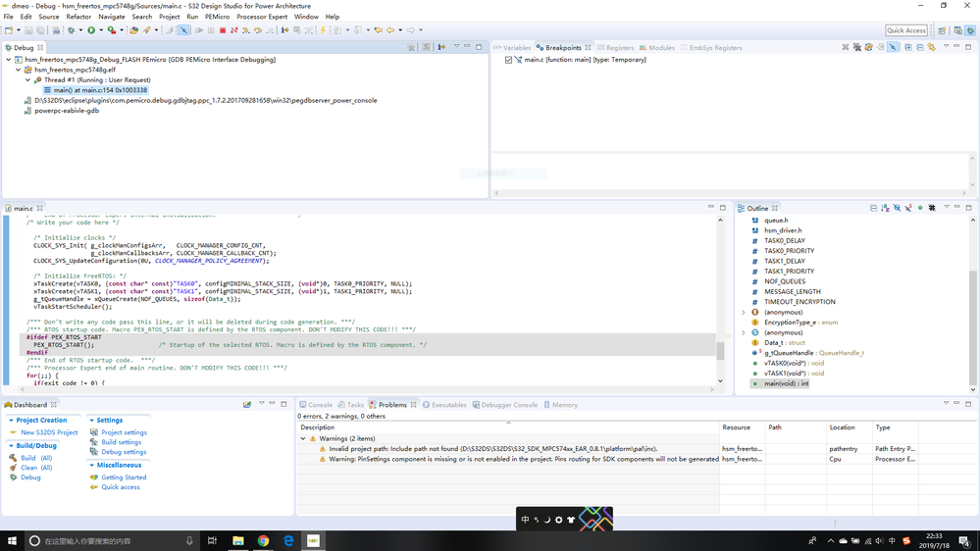Image resolution: width=980 pixels, height=551 pixels.
Task: Open the Debug perspective icon near Quick Access
Action: point(970,30)
